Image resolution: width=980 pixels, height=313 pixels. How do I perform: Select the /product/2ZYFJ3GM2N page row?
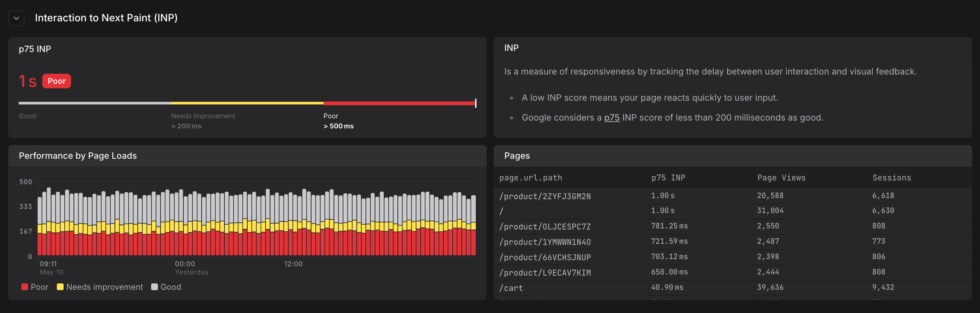pos(733,196)
